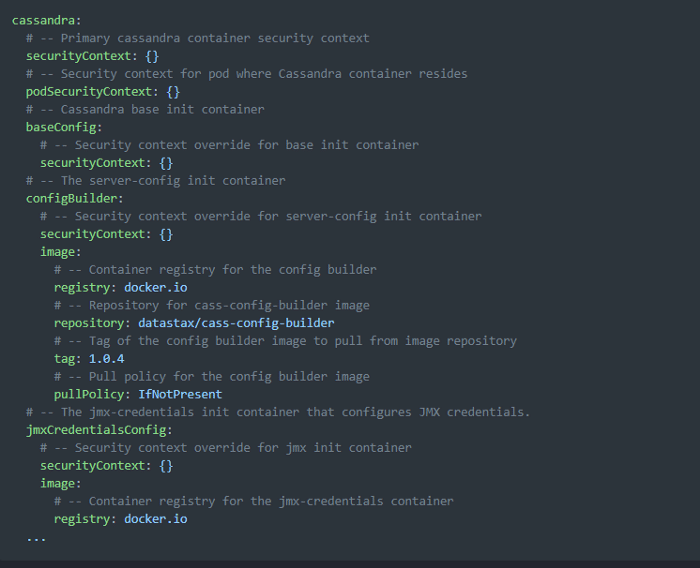The width and height of the screenshot is (700, 568).
Task: Click the datastax/cass-config-builder value
Action: [x=236, y=323]
